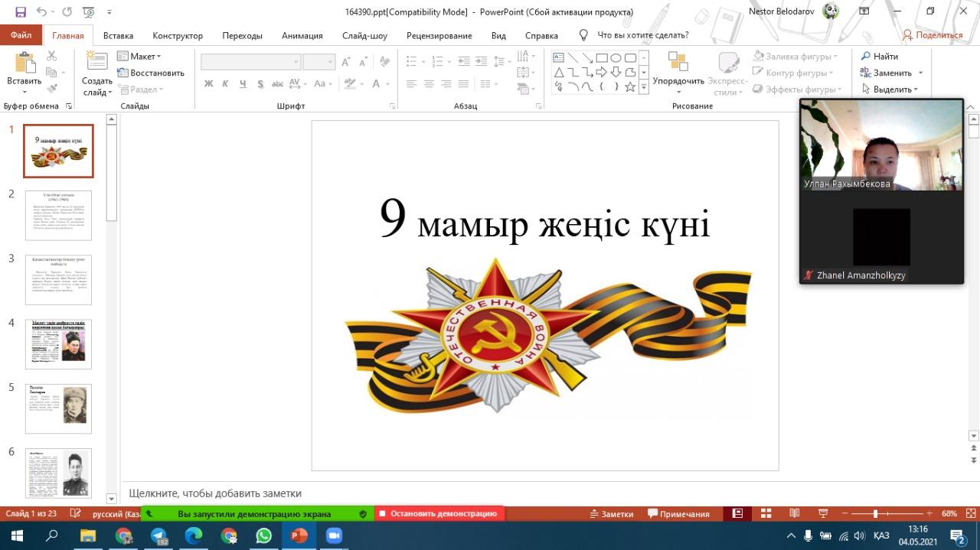The height and width of the screenshot is (550, 980).
Task: Open the Выделить select dropdown
Action: [889, 89]
